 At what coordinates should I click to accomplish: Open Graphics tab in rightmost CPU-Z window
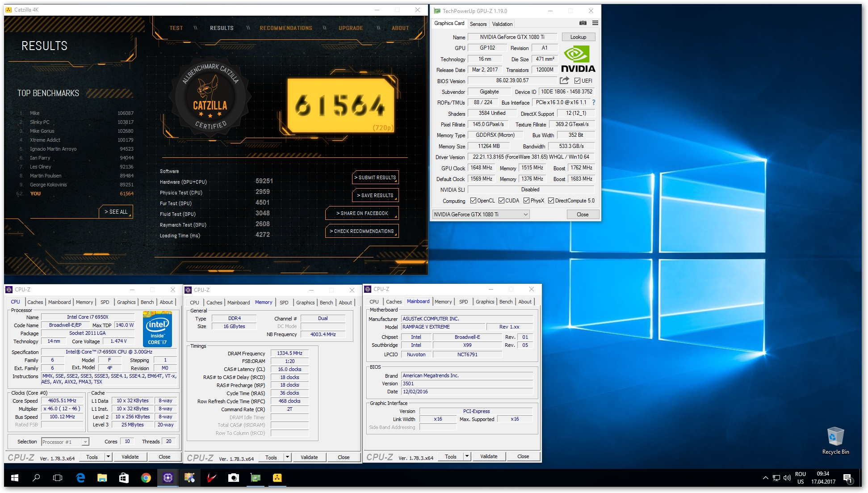click(485, 302)
